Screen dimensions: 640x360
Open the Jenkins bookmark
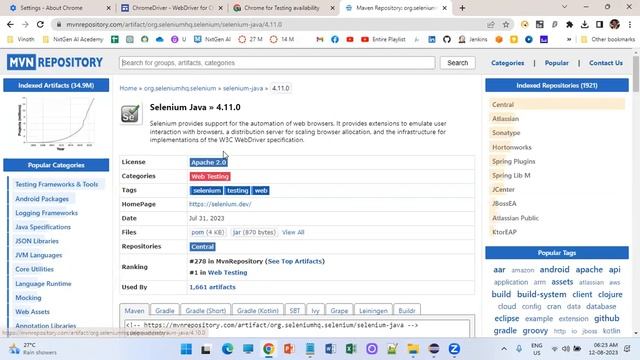tap(473, 40)
